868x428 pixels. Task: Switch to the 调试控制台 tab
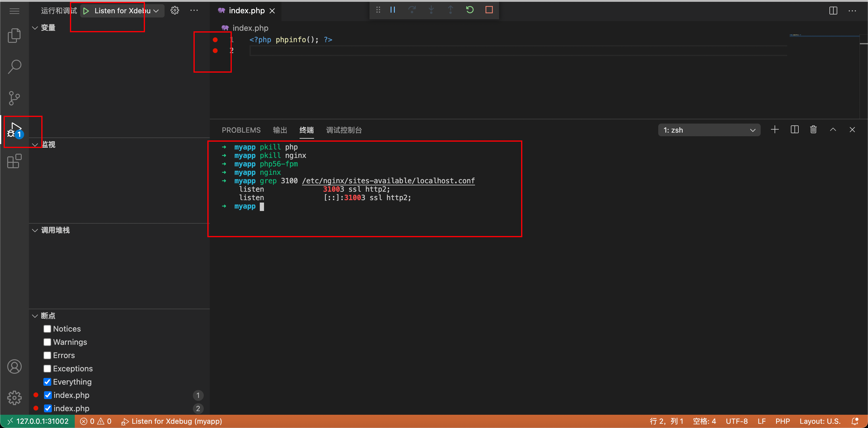[344, 130]
